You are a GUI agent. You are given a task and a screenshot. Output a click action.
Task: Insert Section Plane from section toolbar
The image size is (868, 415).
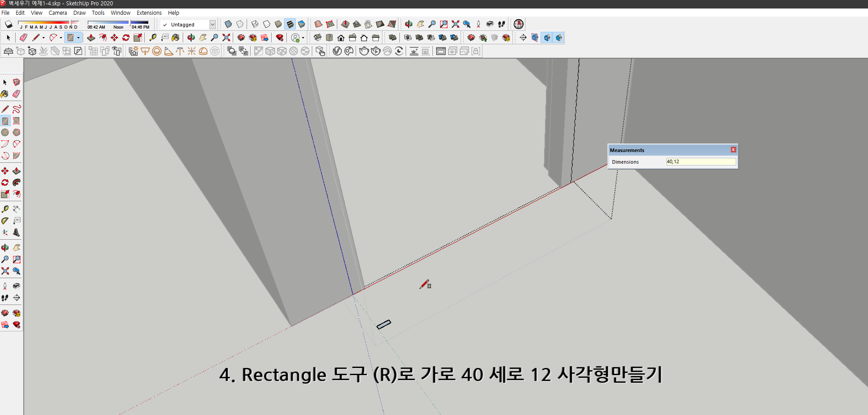click(x=523, y=38)
